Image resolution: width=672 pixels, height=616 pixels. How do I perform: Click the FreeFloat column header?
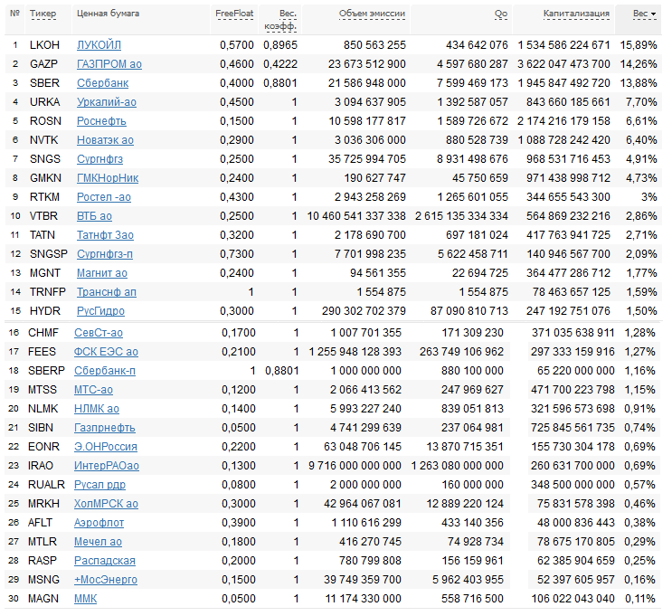coord(234,14)
